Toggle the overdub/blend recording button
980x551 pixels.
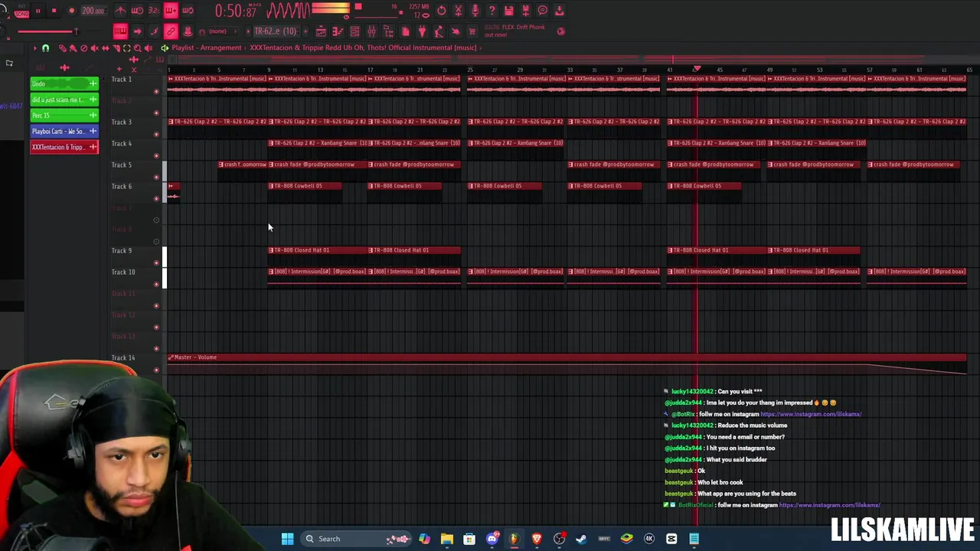(171, 11)
